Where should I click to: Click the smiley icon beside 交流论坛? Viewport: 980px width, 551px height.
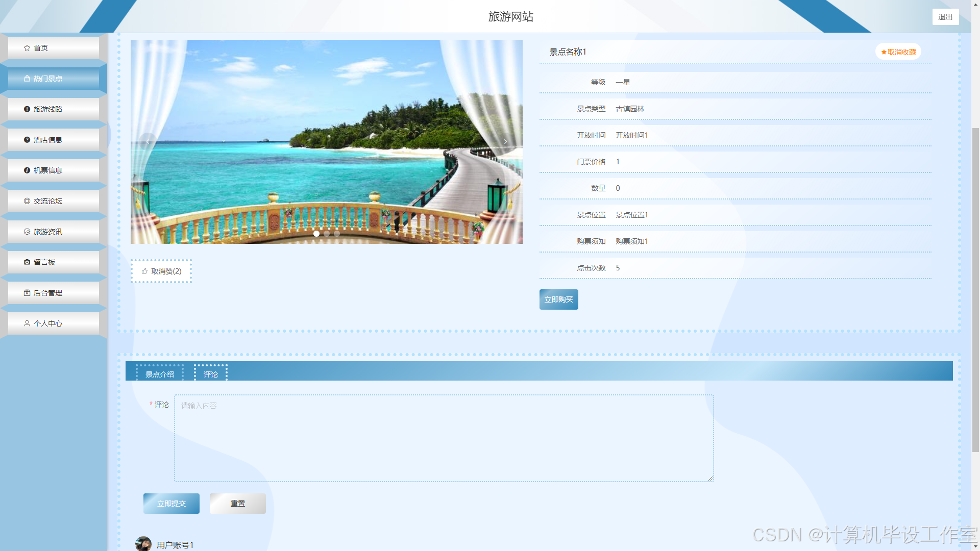(x=27, y=201)
